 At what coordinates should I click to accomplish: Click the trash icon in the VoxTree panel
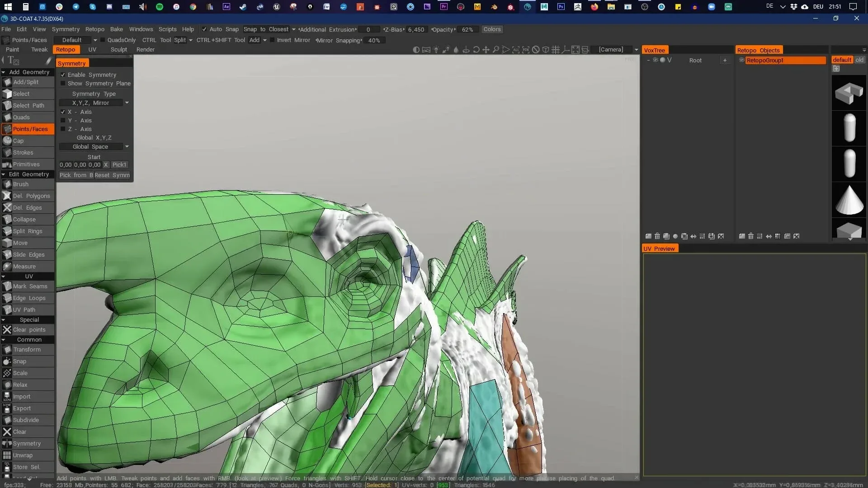coord(657,236)
